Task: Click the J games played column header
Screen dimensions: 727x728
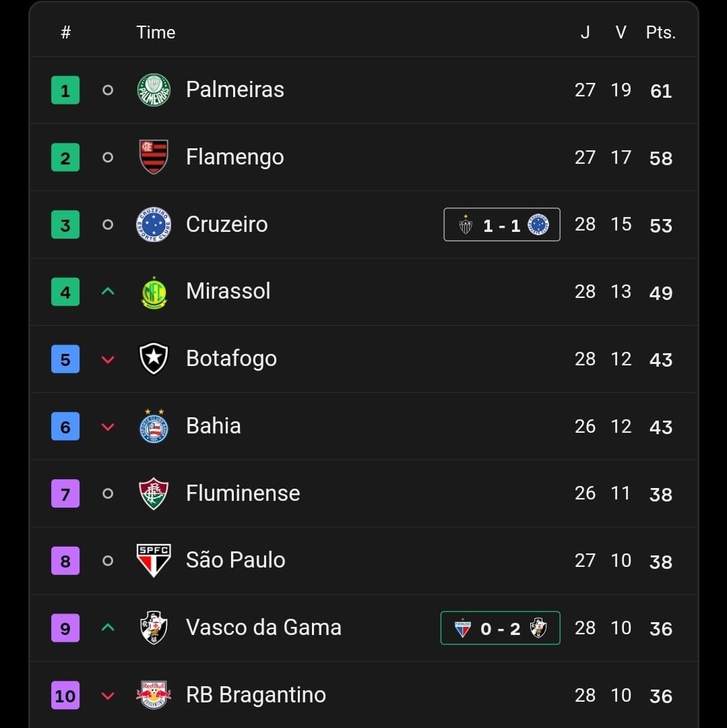Action: pos(585,32)
